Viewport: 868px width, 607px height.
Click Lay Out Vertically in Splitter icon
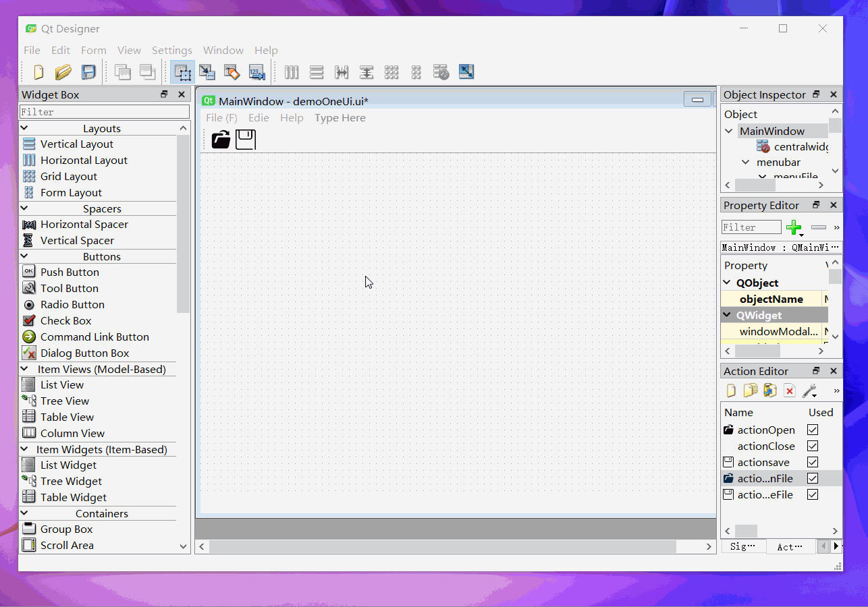(367, 71)
